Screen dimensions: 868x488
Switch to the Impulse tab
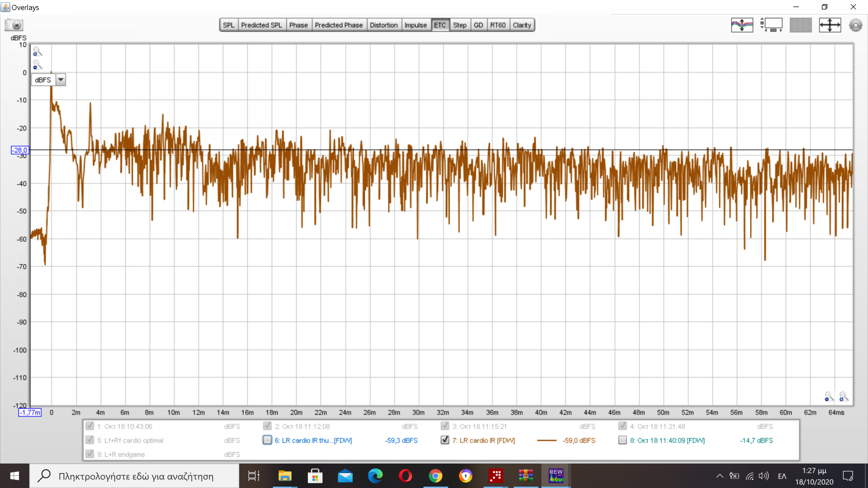pos(415,25)
